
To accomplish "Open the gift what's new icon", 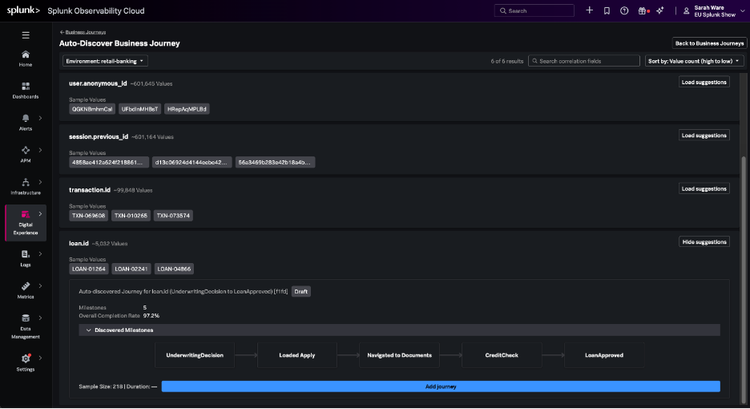I will click(642, 11).
